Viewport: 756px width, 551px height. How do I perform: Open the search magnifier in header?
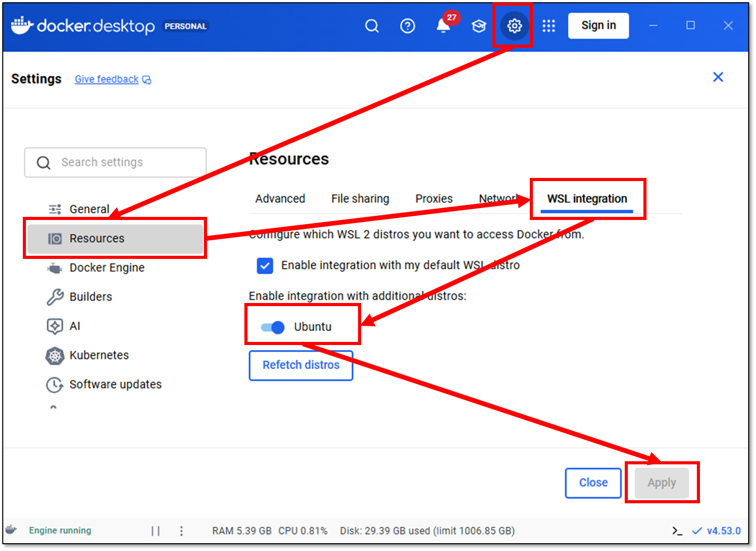point(372,25)
